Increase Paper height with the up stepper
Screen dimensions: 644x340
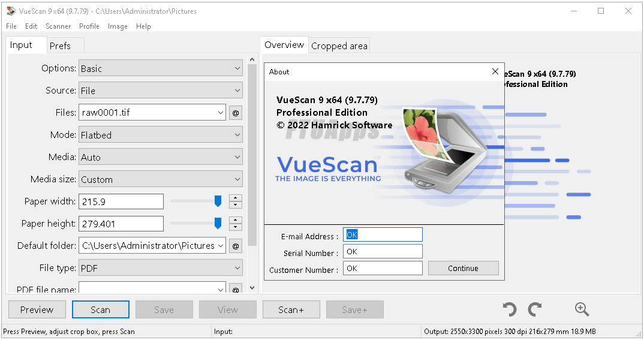pyautogui.click(x=235, y=220)
